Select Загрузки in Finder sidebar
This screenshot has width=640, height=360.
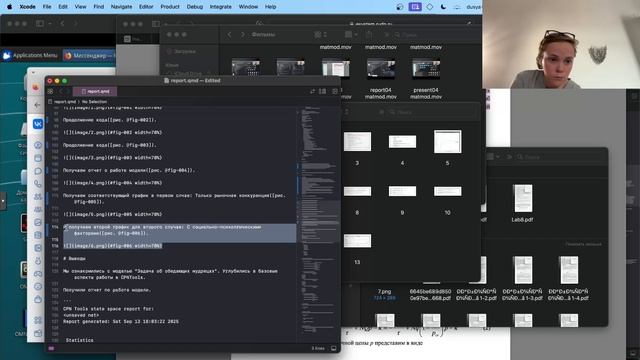(x=181, y=51)
